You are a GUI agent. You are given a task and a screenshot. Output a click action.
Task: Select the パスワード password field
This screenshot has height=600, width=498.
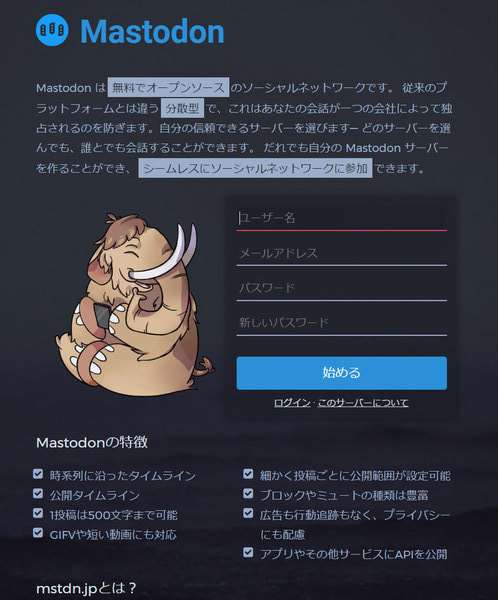(341, 289)
